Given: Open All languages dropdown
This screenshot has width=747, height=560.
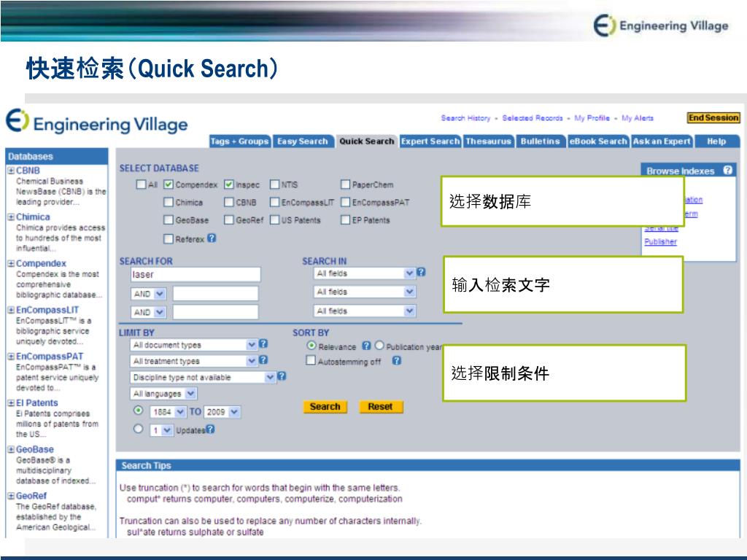Looking at the screenshot, I should pyautogui.click(x=163, y=393).
